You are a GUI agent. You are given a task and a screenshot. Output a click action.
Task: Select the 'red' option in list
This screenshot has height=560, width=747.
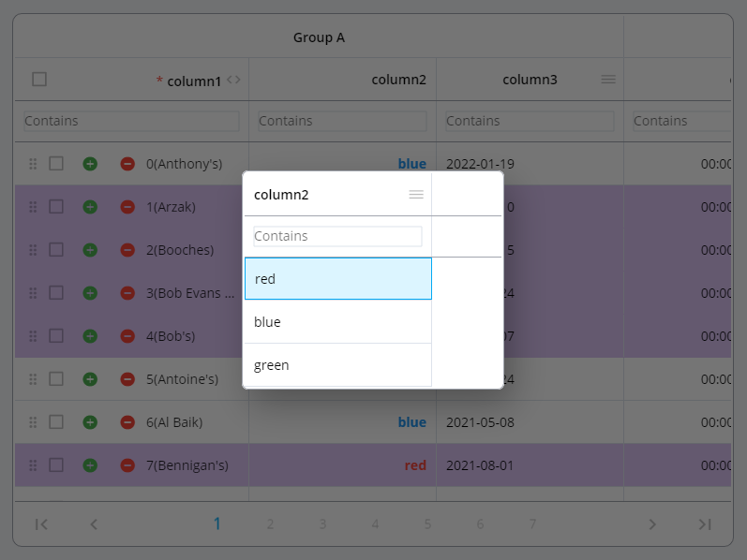[337, 279]
